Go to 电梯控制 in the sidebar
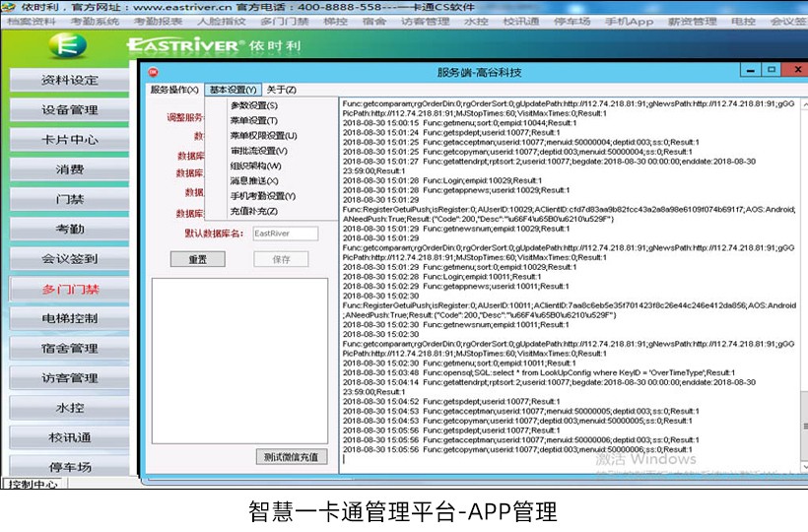 (70, 319)
